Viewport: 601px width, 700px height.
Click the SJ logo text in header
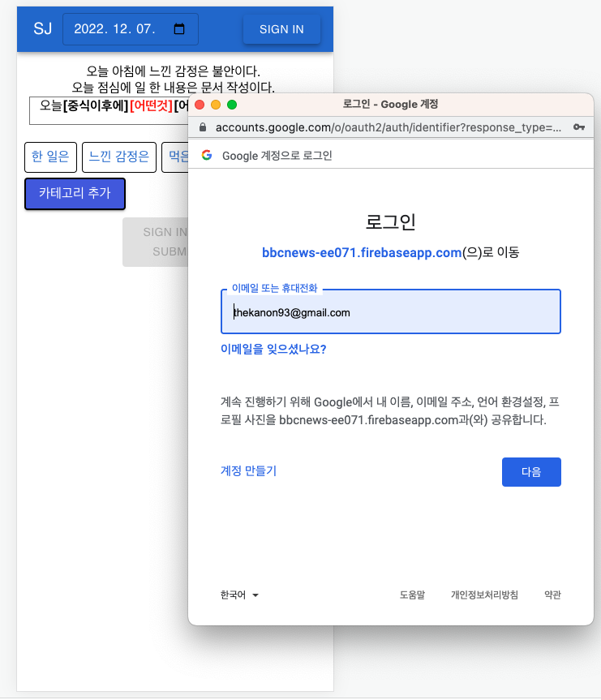click(42, 28)
